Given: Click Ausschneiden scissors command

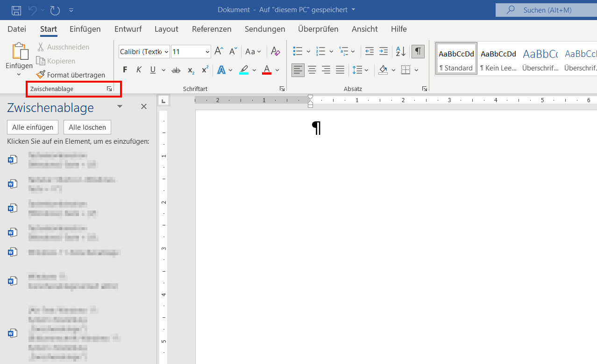Looking at the screenshot, I should pos(63,47).
